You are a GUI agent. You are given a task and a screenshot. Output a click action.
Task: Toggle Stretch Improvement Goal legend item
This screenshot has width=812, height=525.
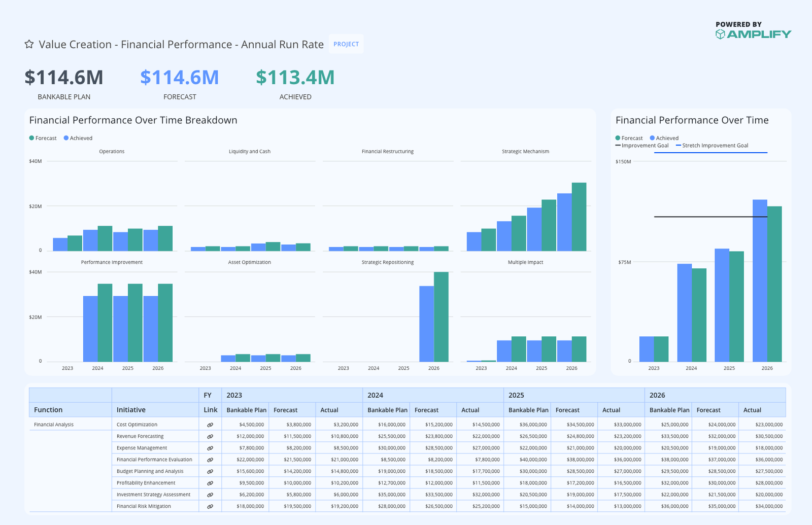pyautogui.click(x=712, y=146)
